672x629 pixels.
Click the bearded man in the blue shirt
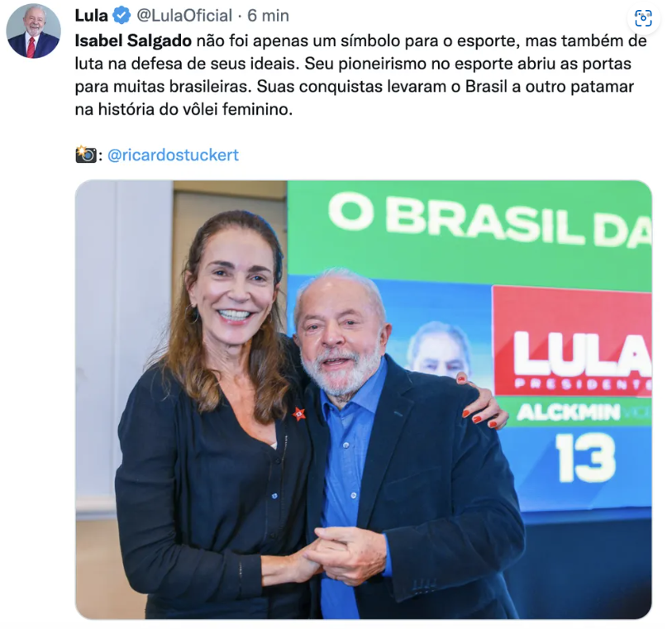[x=398, y=446]
